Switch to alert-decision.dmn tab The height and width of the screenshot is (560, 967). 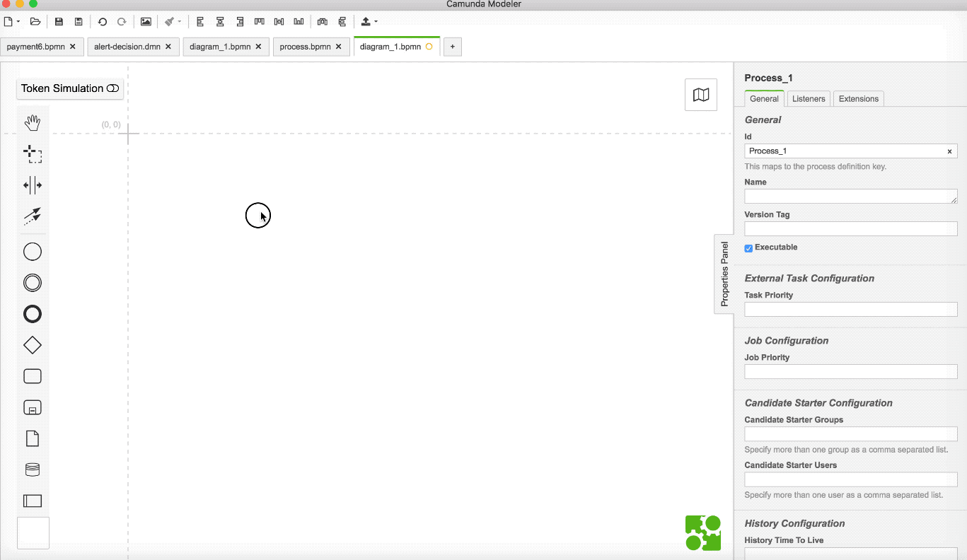click(x=127, y=47)
